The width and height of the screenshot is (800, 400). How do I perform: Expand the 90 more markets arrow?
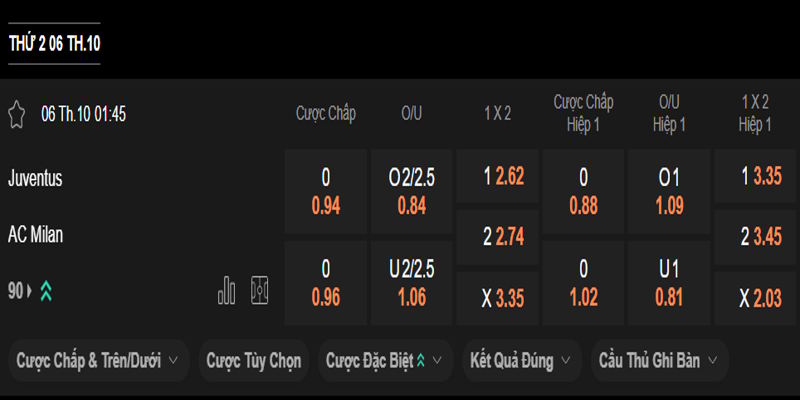(x=29, y=291)
